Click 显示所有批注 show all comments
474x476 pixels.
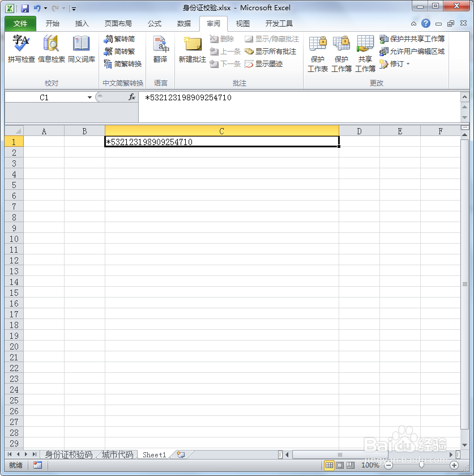(x=270, y=52)
